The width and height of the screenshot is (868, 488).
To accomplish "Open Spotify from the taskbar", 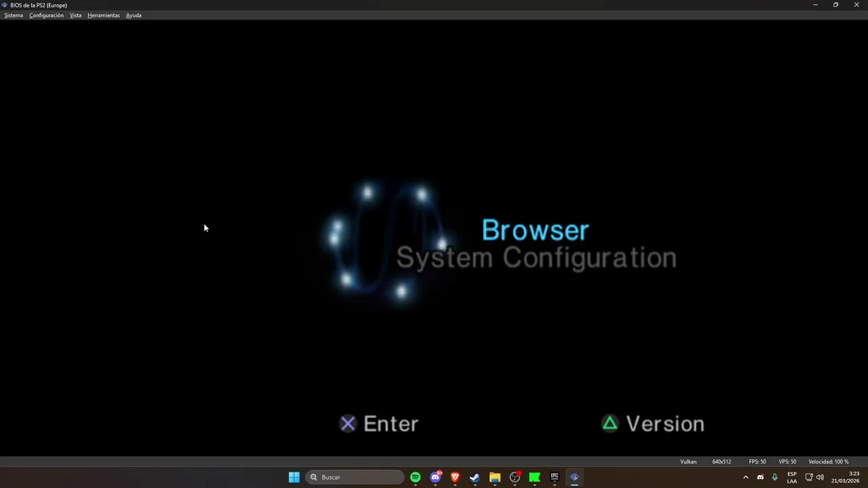I will (x=415, y=477).
